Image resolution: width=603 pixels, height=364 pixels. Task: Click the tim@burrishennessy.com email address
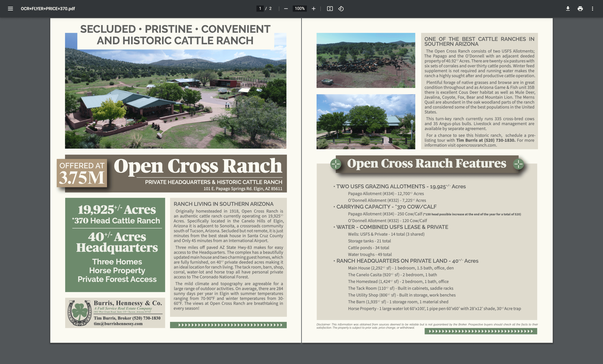click(x=118, y=324)
